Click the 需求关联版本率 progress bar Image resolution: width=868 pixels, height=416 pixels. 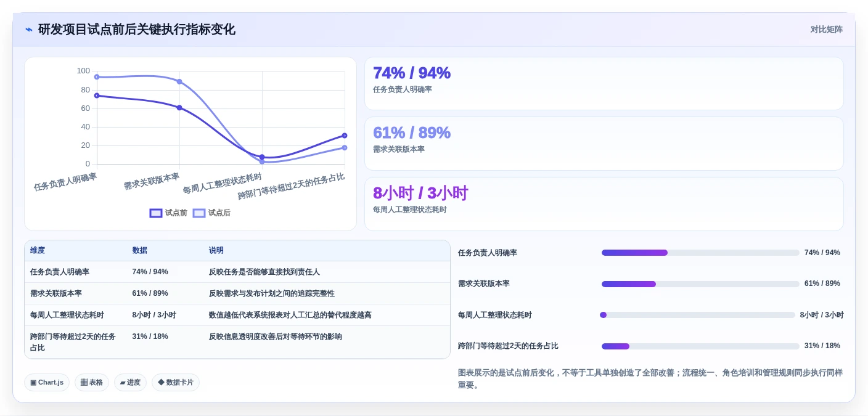point(700,284)
